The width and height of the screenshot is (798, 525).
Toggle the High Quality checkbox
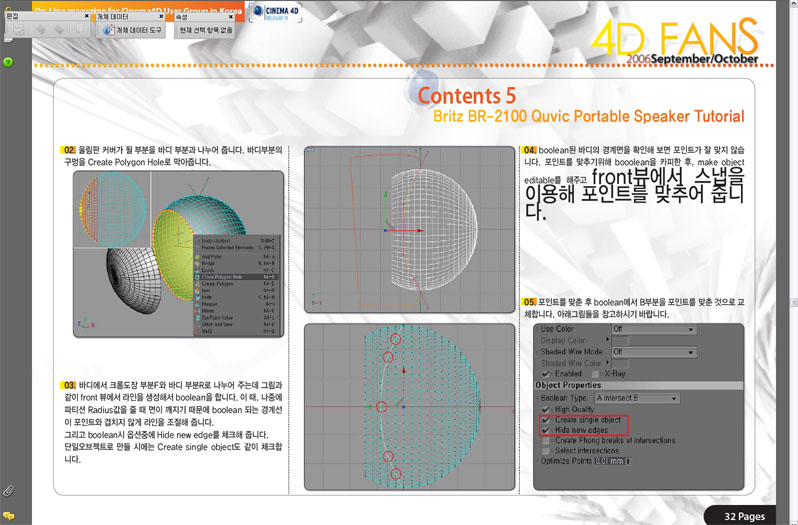coord(546,410)
